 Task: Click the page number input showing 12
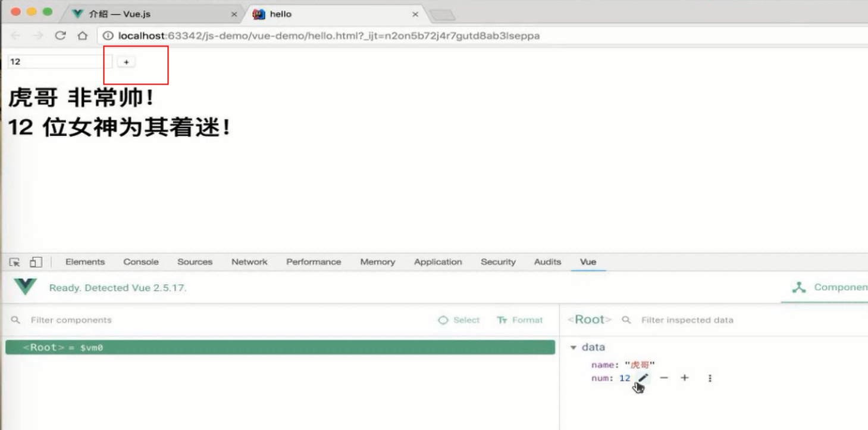pos(59,61)
